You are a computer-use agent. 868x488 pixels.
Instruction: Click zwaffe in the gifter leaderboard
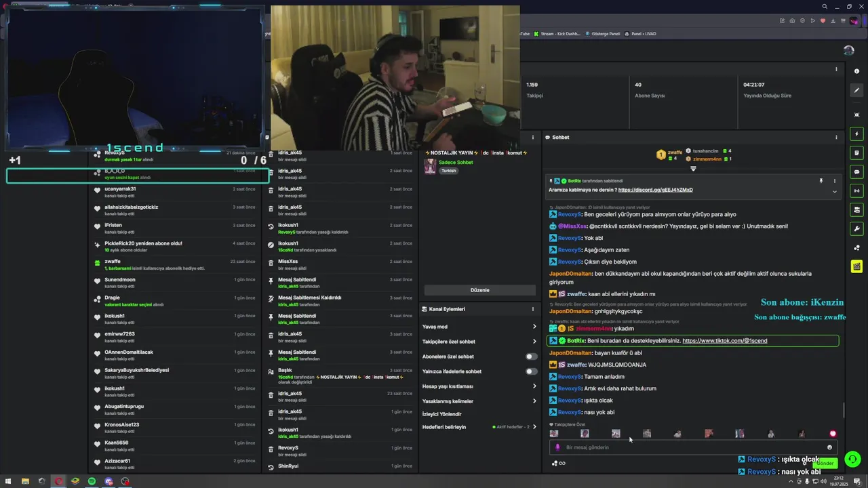[x=675, y=152]
